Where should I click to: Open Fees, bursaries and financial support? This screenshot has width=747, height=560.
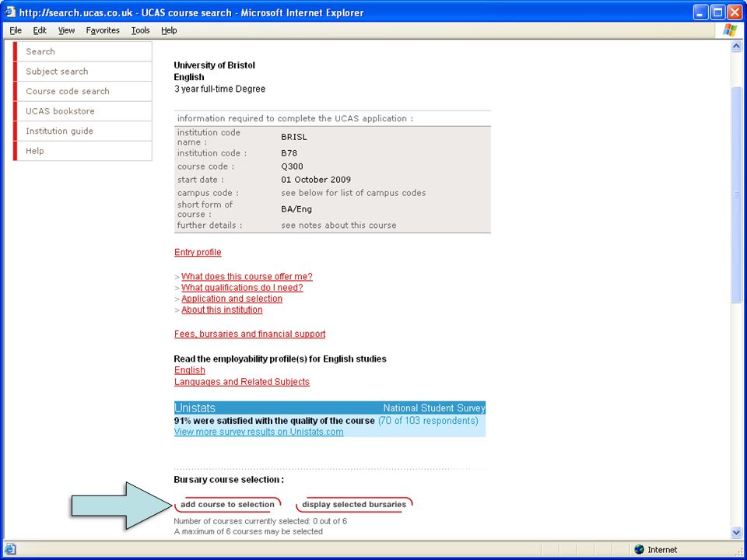tap(250, 334)
